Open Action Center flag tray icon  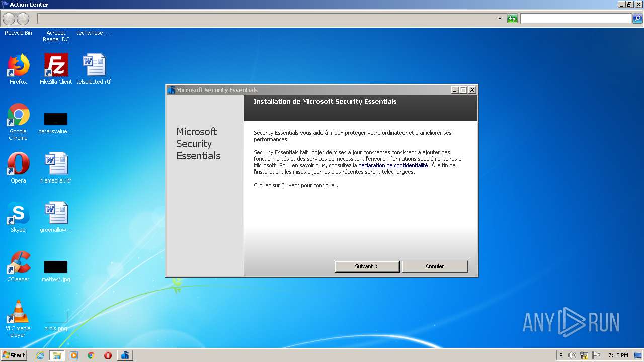tap(596, 355)
